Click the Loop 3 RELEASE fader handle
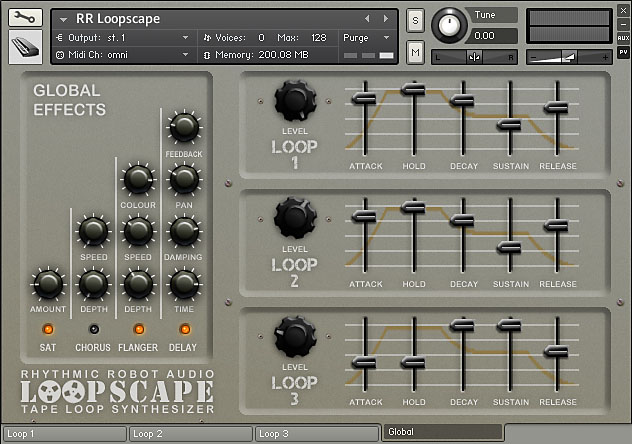Image resolution: width=632 pixels, height=444 pixels. point(556,351)
